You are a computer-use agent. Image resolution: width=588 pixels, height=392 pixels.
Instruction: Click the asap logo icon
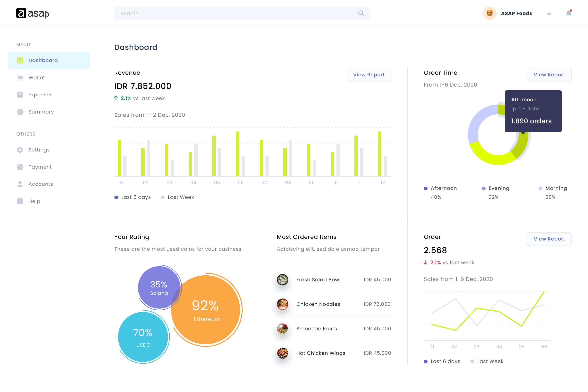coord(21,13)
